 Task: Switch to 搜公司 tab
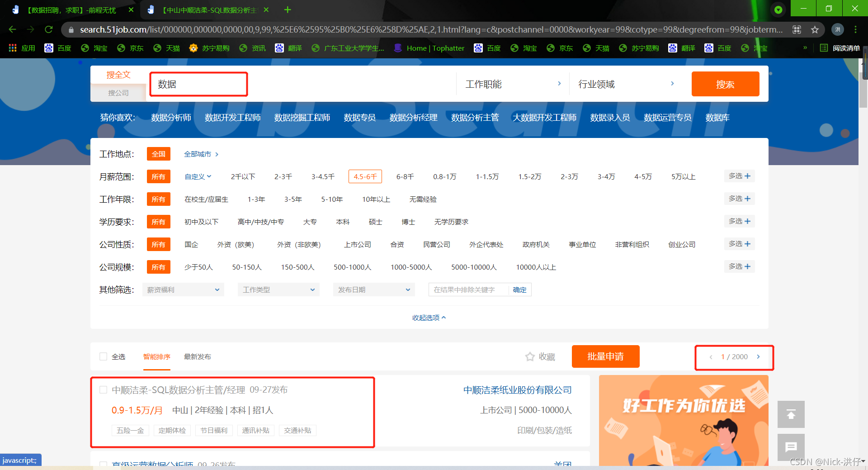(x=118, y=93)
